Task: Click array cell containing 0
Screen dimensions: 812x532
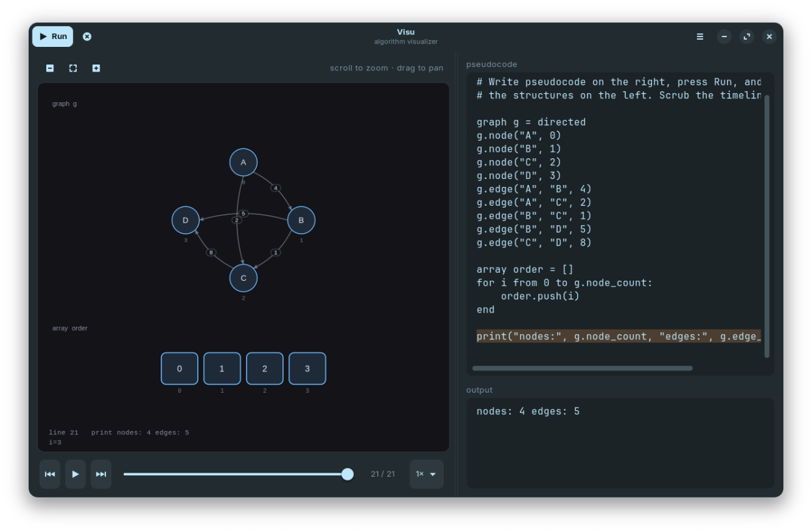Action: (180, 369)
